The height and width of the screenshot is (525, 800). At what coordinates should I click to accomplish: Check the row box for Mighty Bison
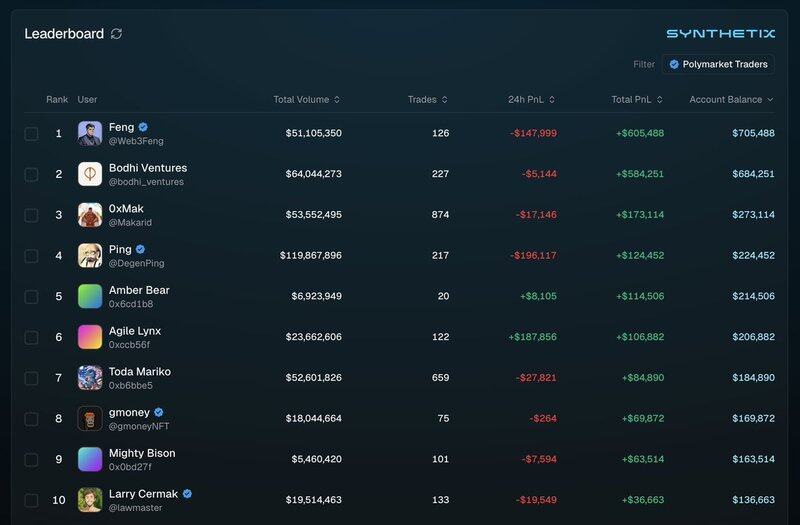click(31, 460)
